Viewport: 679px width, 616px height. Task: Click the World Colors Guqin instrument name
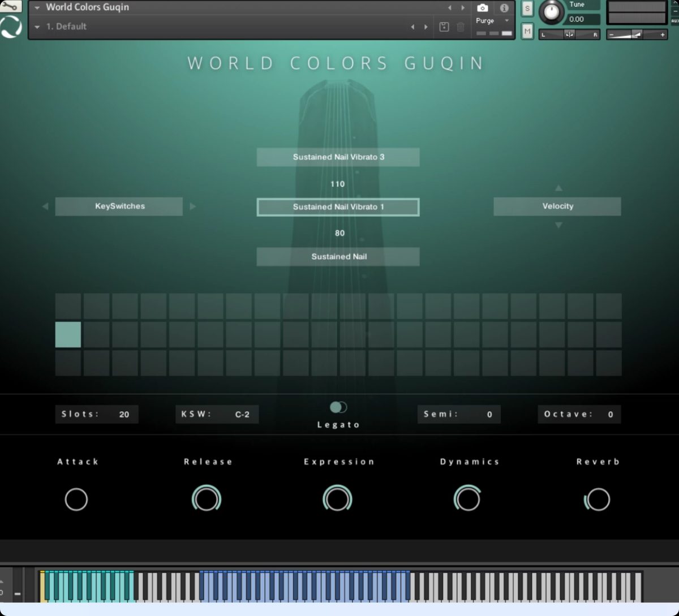88,7
